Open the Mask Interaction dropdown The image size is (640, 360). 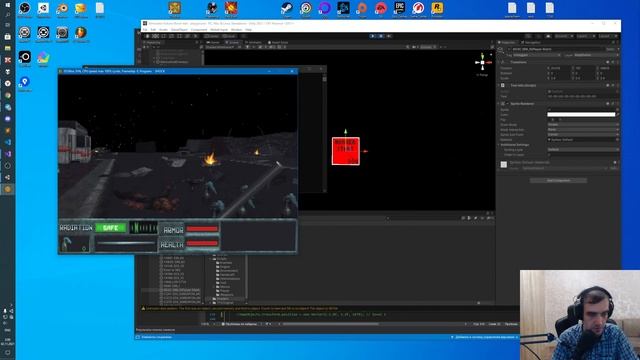(x=583, y=129)
